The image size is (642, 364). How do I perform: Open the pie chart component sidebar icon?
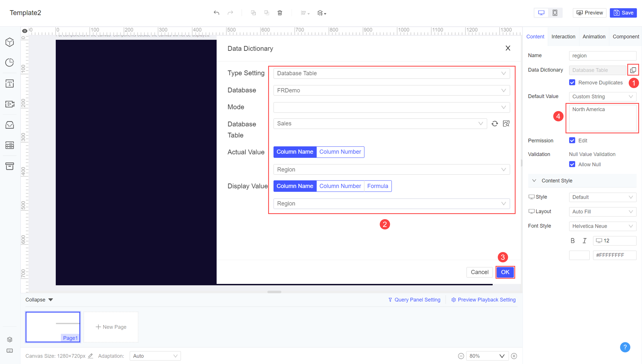pyautogui.click(x=10, y=62)
